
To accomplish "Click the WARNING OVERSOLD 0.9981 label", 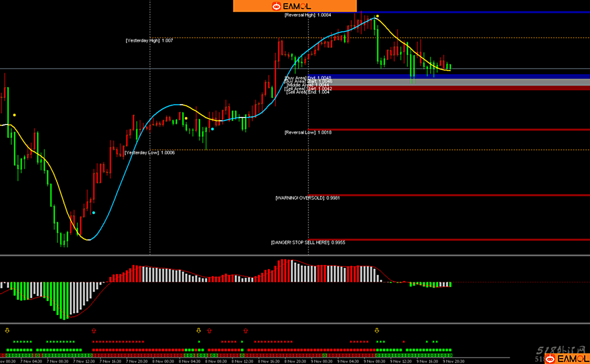I will point(307,198).
